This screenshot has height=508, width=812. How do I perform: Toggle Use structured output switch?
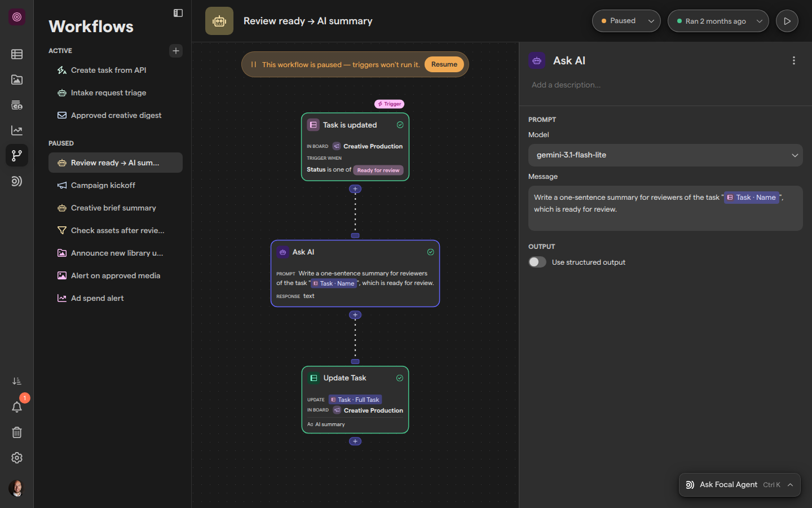coord(537,262)
